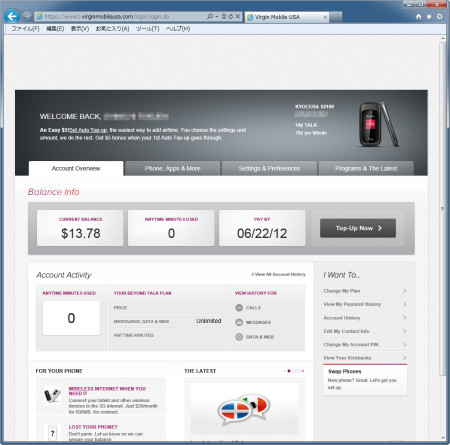Viewport: 450px width, 445px height.
Task: Expand Edit My Contact Info chevron
Action: (x=404, y=331)
